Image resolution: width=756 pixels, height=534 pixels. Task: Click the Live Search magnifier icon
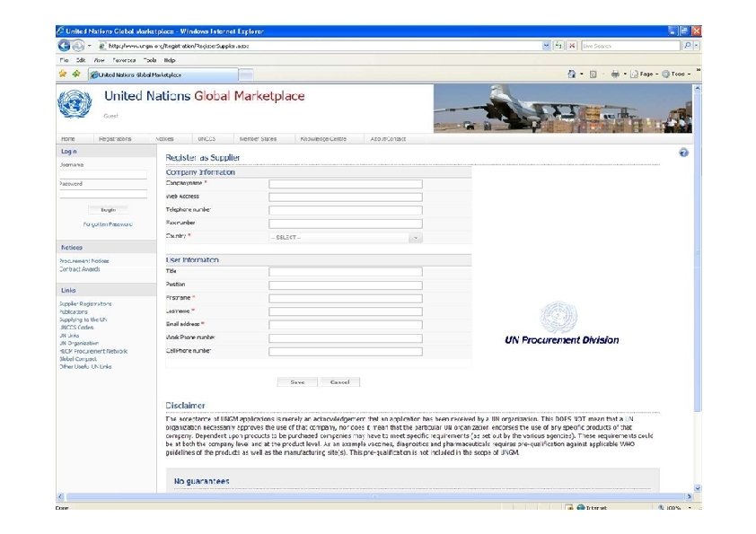(x=688, y=46)
